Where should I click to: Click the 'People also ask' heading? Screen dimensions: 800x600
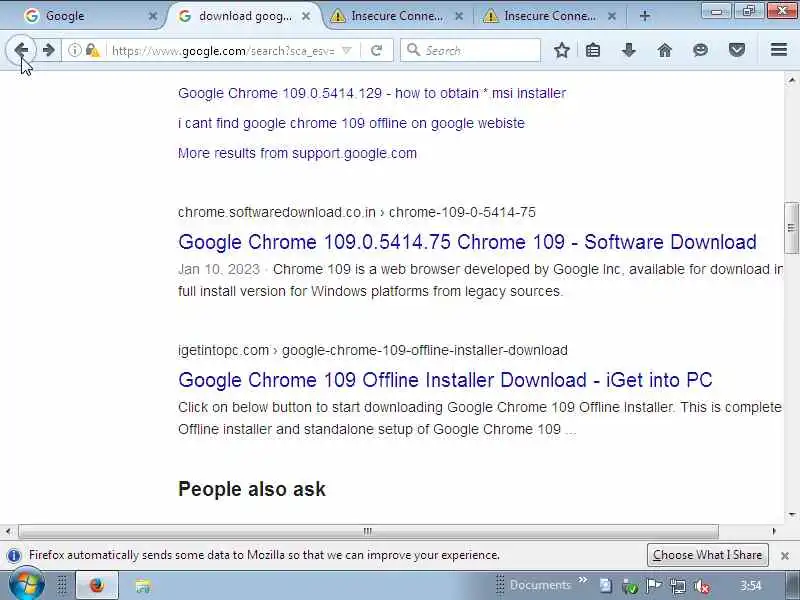coord(252,489)
